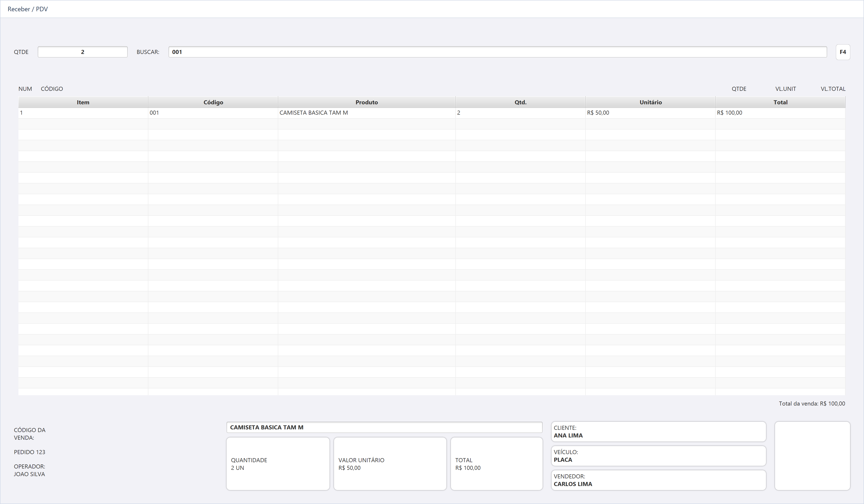The width and height of the screenshot is (864, 504).
Task: Sort by the Item column header
Action: 83,102
